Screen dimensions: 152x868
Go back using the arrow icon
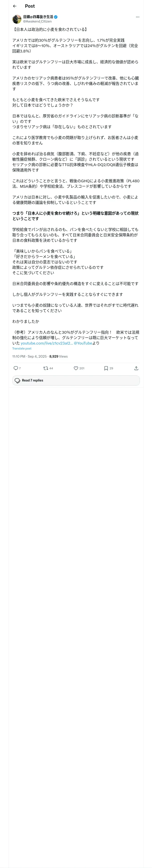point(14,6)
